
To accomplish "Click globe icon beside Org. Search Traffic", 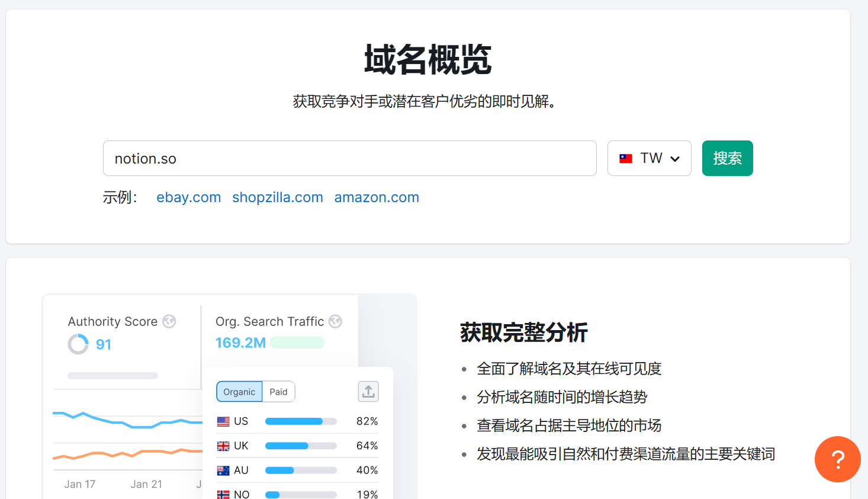I will click(335, 321).
